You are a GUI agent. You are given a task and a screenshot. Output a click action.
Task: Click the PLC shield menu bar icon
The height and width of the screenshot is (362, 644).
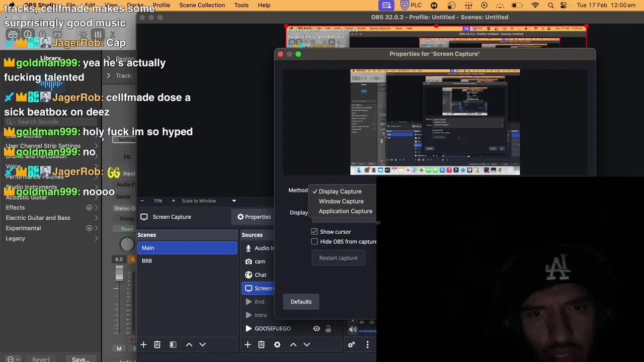pos(405,5)
